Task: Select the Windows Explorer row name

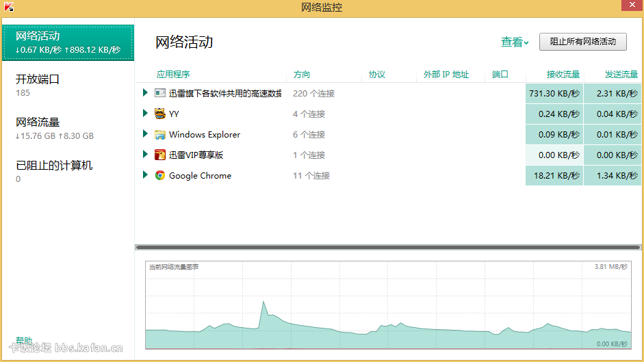Action: pyautogui.click(x=205, y=135)
